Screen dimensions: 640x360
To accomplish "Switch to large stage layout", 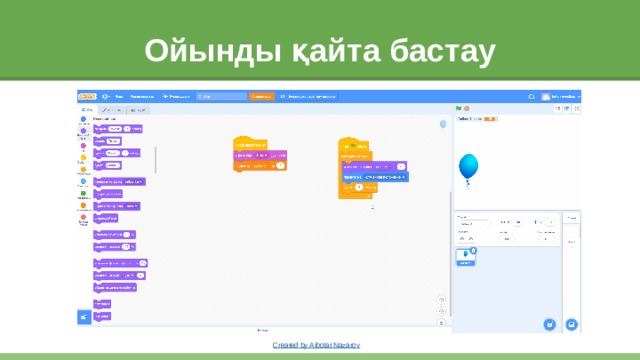I will (x=567, y=109).
